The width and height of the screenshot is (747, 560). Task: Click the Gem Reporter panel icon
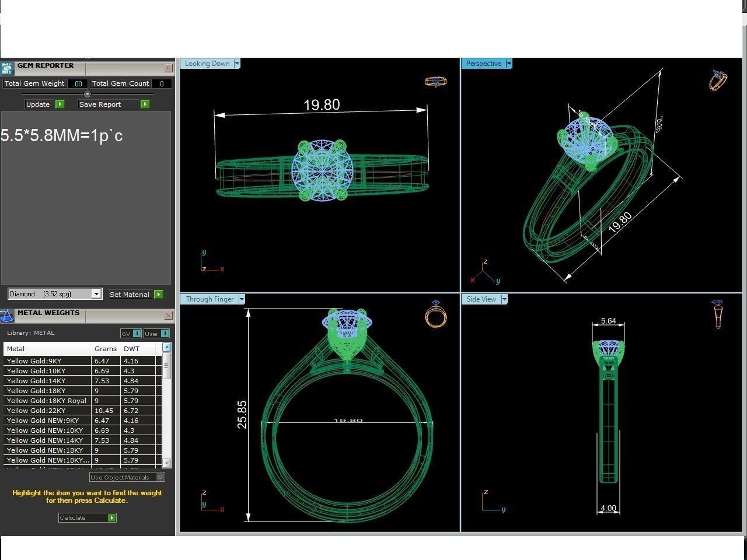[x=7, y=68]
